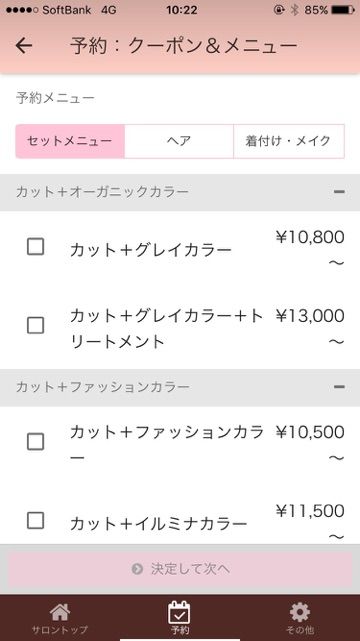Open the 予約 calendar icon
360x641 pixels.
(x=179, y=612)
